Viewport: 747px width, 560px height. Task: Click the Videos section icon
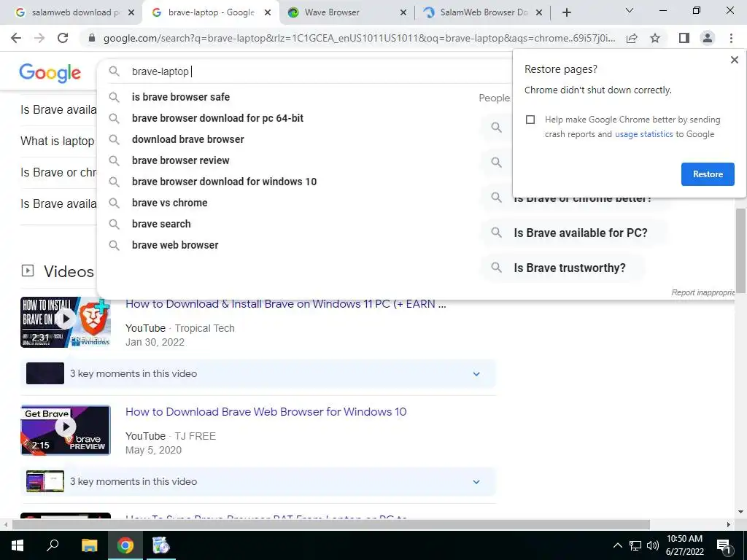pos(28,271)
